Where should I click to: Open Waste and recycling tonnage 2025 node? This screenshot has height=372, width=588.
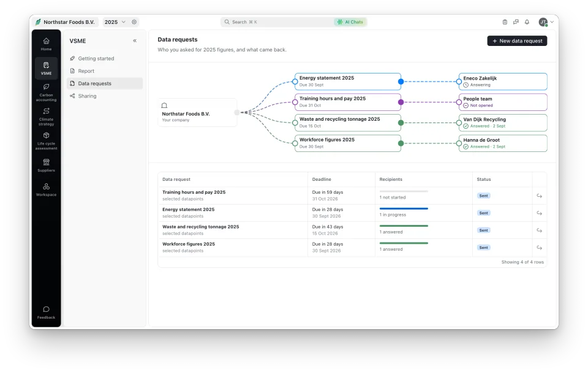348,123
